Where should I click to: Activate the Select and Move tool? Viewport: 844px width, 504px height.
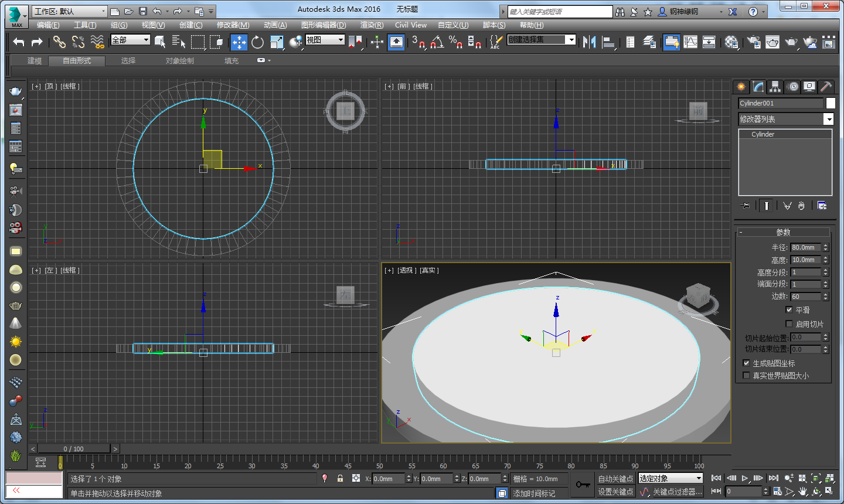[x=239, y=42]
